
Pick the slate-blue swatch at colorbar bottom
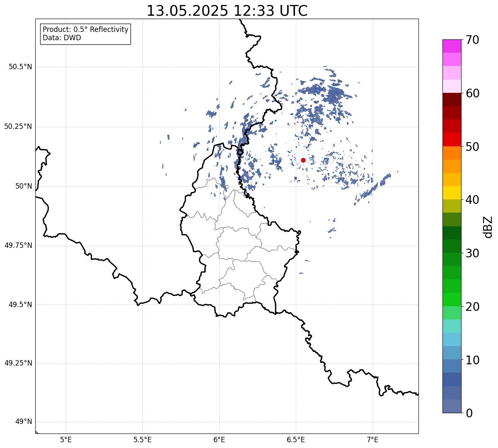point(452,406)
